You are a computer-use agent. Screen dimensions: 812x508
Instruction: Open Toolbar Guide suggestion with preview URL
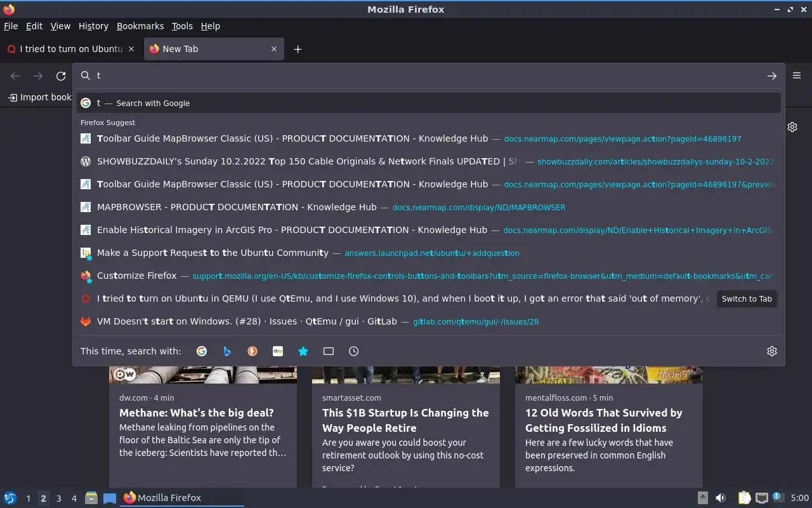tap(429, 184)
